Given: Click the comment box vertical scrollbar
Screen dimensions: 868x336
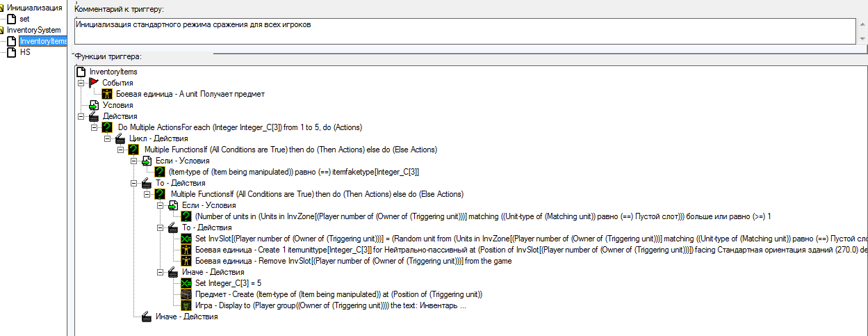Looking at the screenshot, I should [x=861, y=31].
